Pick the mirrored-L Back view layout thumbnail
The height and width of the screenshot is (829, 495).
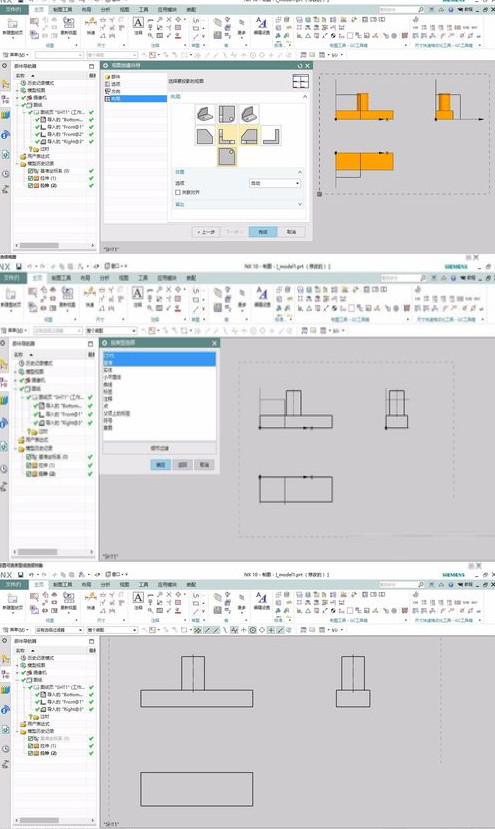point(271,135)
